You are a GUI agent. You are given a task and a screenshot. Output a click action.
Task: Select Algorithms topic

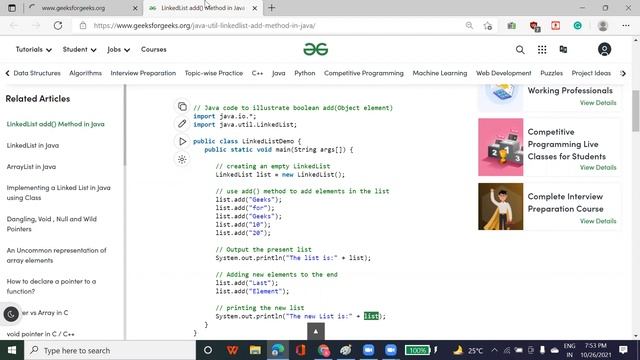(x=85, y=73)
